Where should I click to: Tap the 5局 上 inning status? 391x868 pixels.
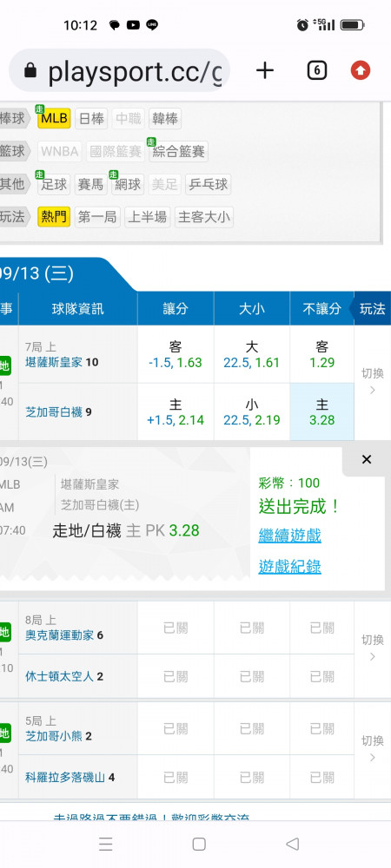(41, 720)
